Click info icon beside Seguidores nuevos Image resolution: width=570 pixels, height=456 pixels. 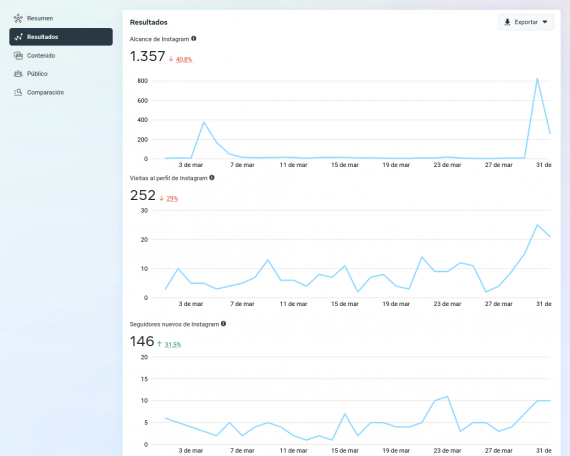(223, 324)
